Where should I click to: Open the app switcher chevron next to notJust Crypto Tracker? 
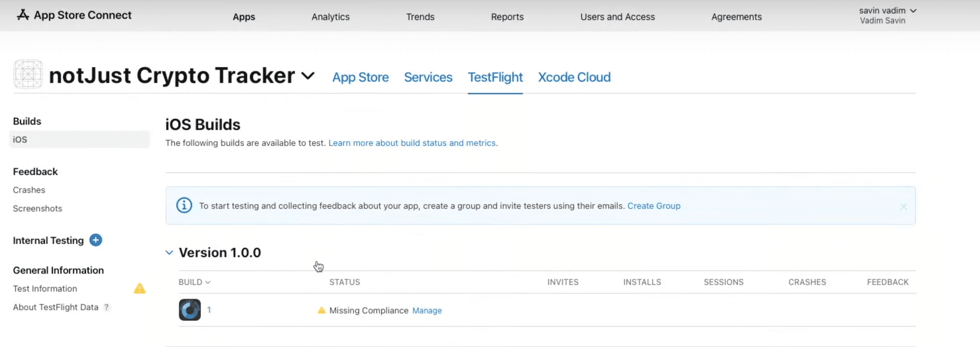point(308,75)
